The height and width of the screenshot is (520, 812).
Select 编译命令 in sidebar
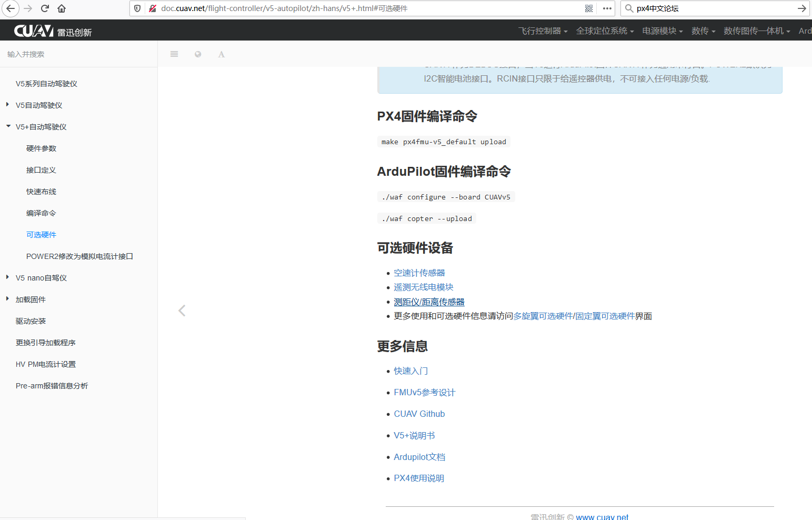41,213
